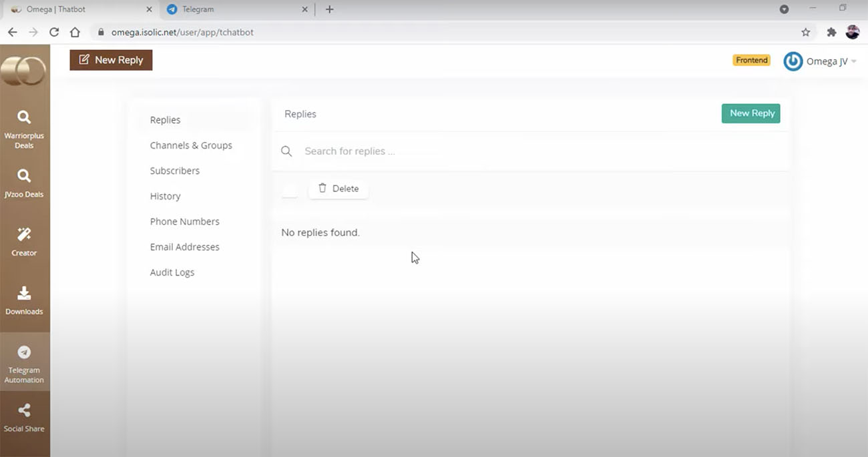The height and width of the screenshot is (457, 868).
Task: Reload the current page
Action: click(x=54, y=32)
